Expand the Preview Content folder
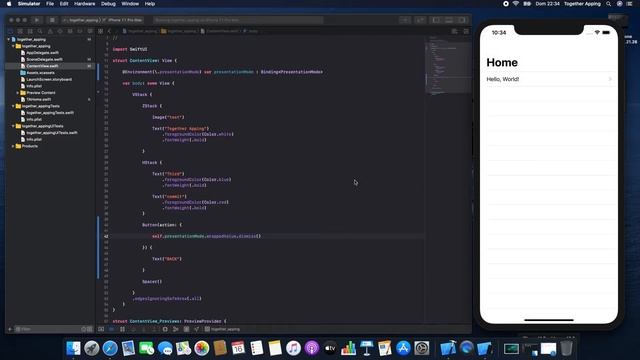The height and width of the screenshot is (360, 640). [18, 93]
